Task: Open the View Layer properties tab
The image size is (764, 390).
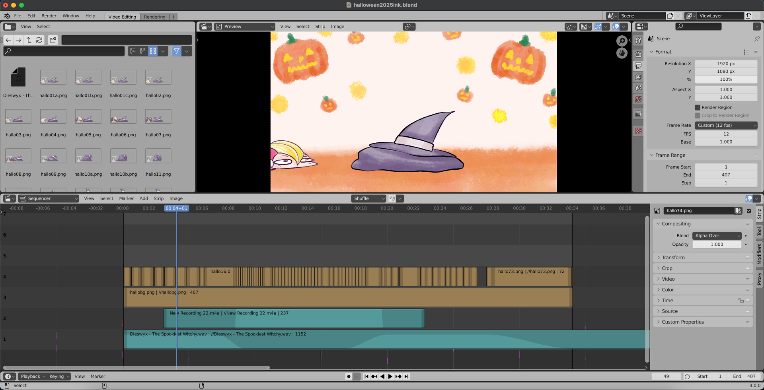Action: pyautogui.click(x=639, y=77)
